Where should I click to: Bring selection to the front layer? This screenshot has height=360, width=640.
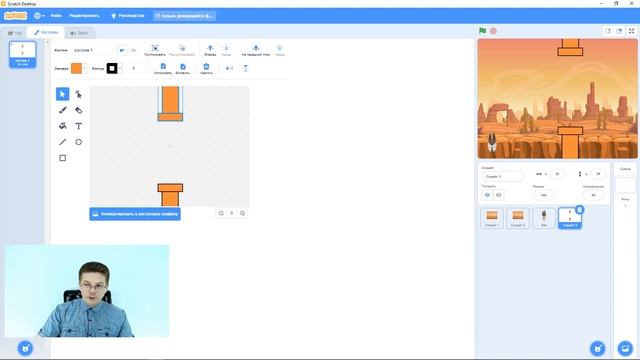coord(256,50)
